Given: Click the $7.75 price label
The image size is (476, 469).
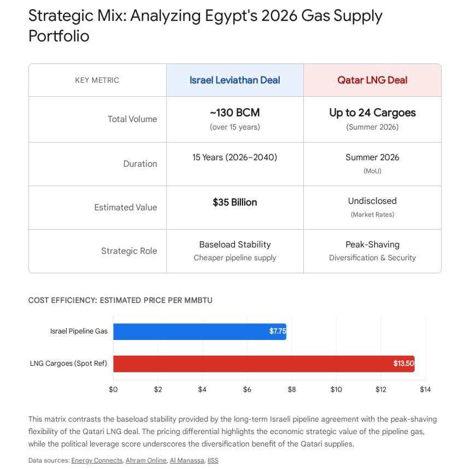Looking at the screenshot, I should tap(277, 331).
